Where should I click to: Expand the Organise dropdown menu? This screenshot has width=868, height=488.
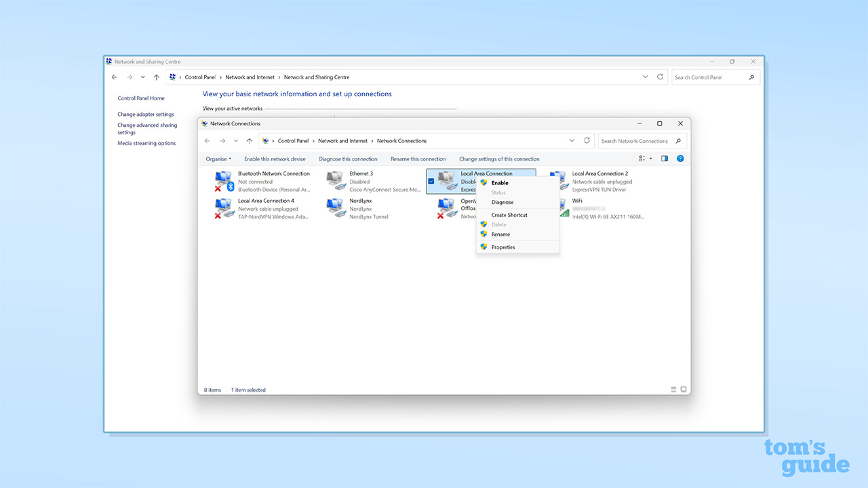coord(218,159)
